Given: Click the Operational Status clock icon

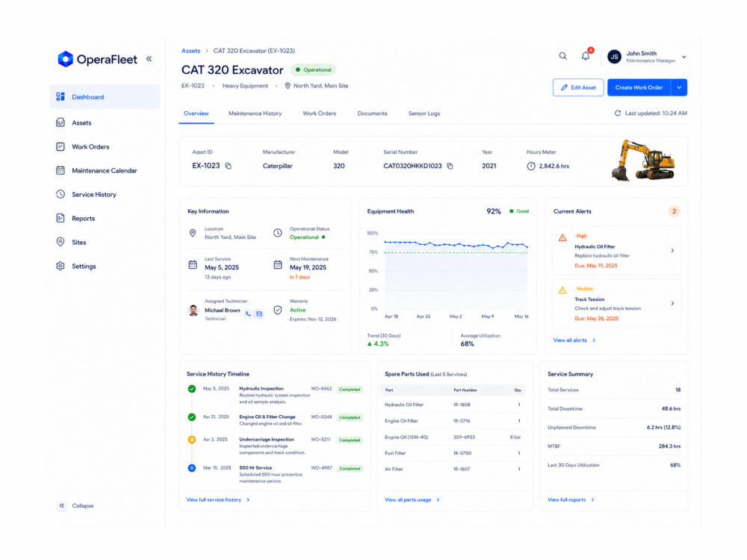Looking at the screenshot, I should coord(278,233).
